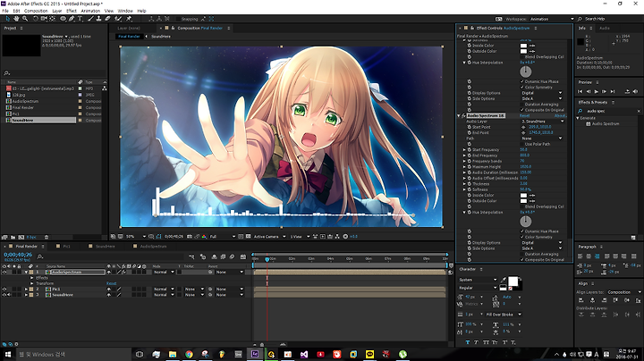Click upper Outside Color white swatch
This screenshot has height=361, width=644.
tap(523, 51)
